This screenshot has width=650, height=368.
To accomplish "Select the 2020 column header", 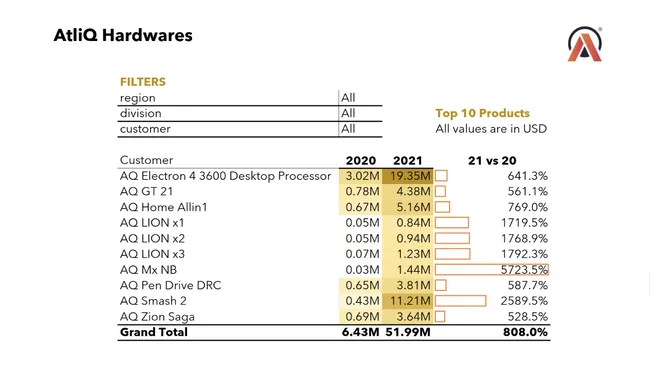I will pyautogui.click(x=361, y=160).
